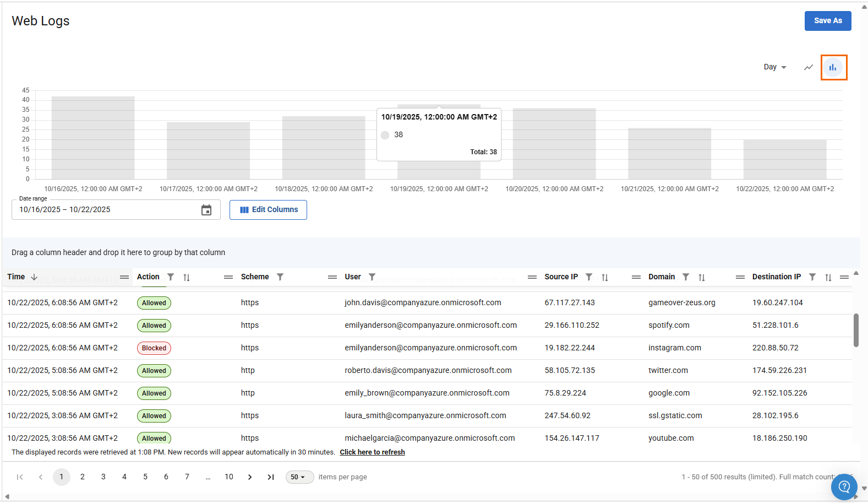The image size is (868, 503).
Task: Go to page 2 of results
Action: pyautogui.click(x=83, y=477)
